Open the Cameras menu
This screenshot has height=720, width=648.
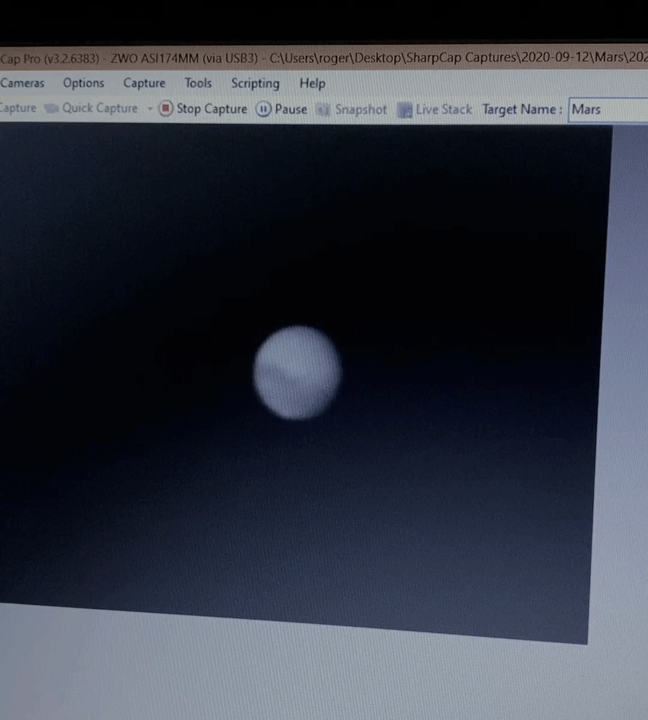[x=22, y=83]
